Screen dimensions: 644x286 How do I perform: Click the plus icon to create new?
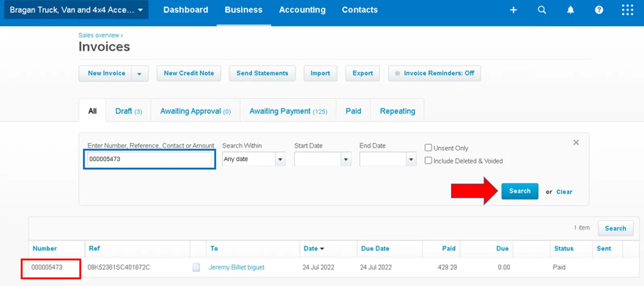pos(513,10)
